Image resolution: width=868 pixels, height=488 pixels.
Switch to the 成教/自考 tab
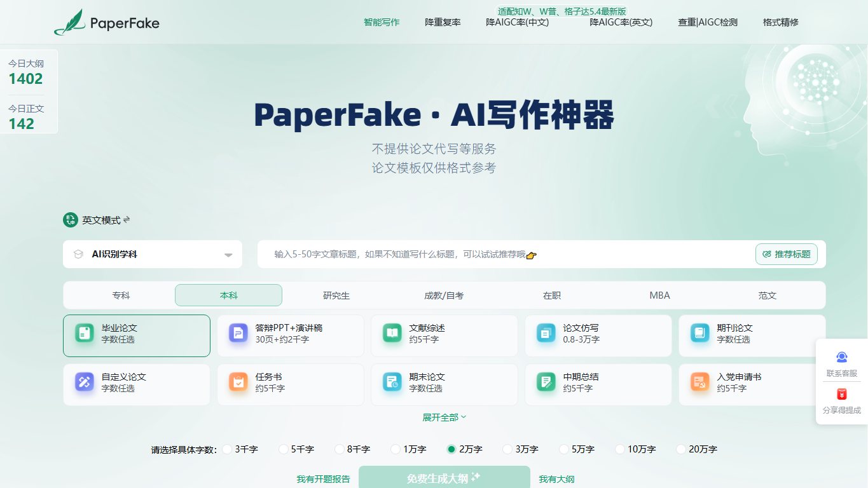click(x=444, y=295)
